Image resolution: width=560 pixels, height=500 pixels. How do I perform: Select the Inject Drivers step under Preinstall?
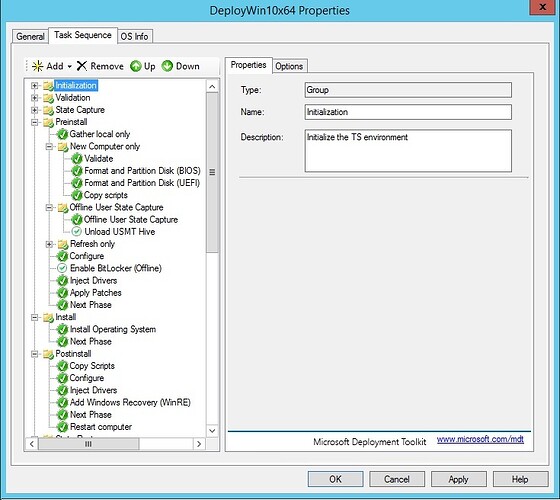tap(93, 281)
